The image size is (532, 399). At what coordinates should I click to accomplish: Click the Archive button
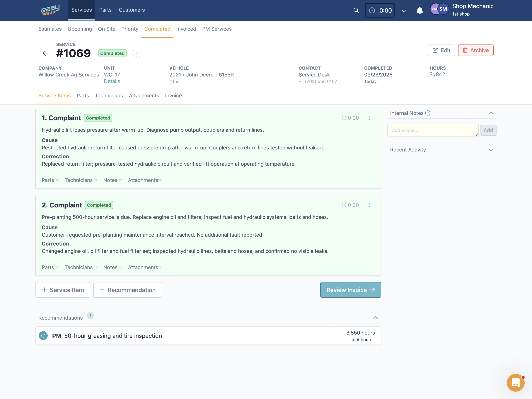point(475,50)
